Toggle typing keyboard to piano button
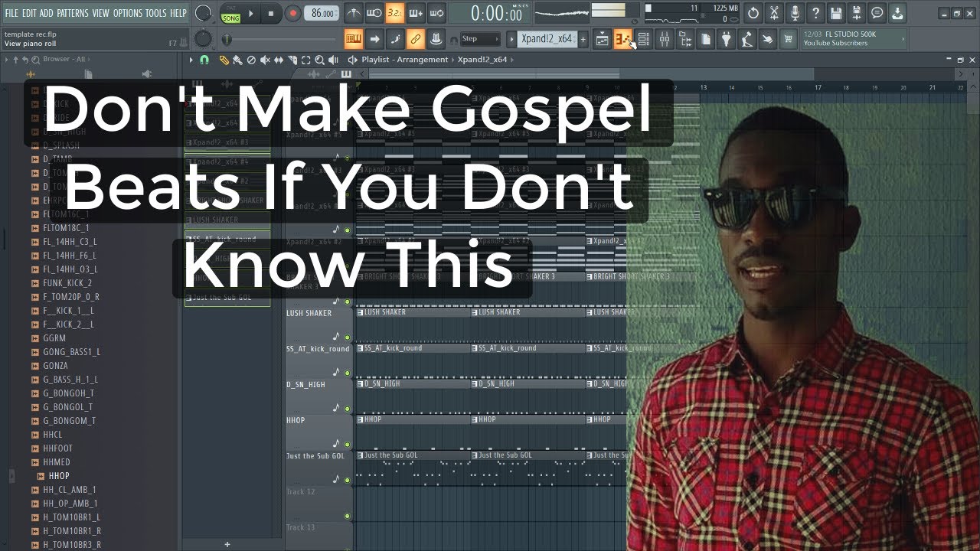Image resolution: width=980 pixels, height=551 pixels. click(353, 39)
